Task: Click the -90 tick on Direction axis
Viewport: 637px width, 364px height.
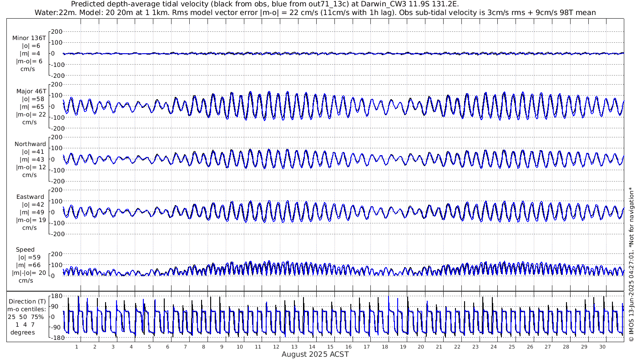Action: tap(55, 327)
